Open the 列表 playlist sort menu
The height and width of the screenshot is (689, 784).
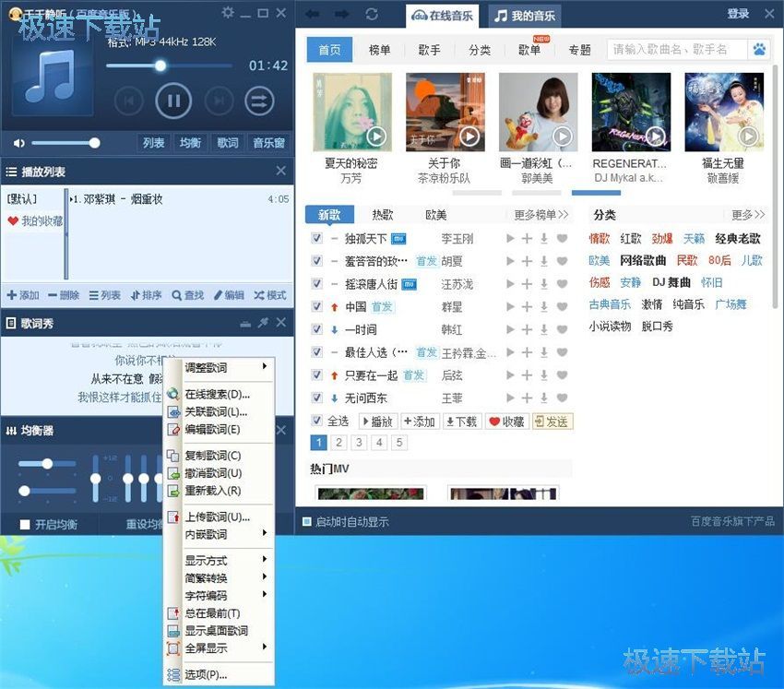(x=104, y=295)
